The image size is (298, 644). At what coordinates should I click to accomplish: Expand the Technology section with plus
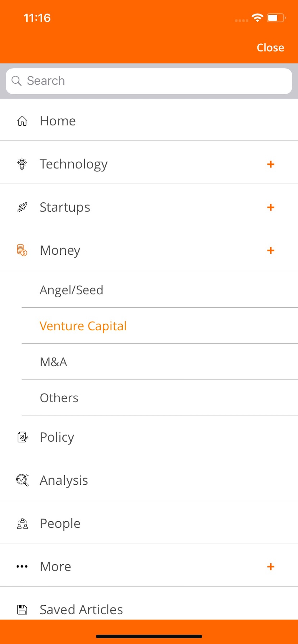(270, 164)
